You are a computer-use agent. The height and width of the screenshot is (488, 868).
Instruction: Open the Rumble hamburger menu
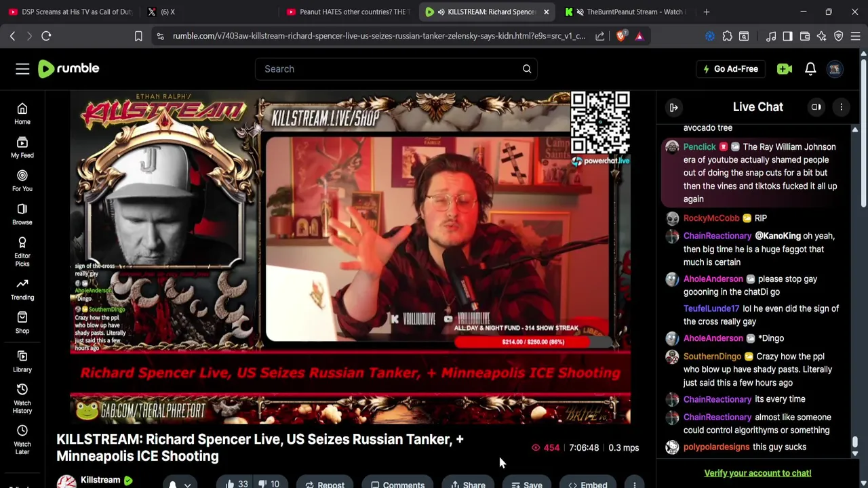(22, 68)
